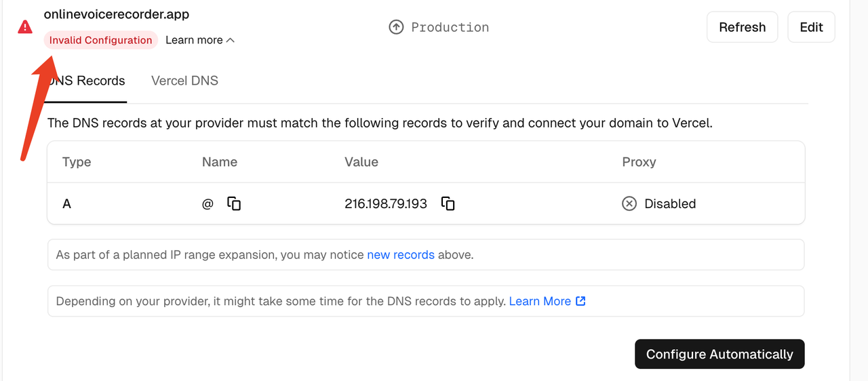Click the onlinevoicerecorder.app domain name
Screen dimensions: 868x381
pos(117,14)
